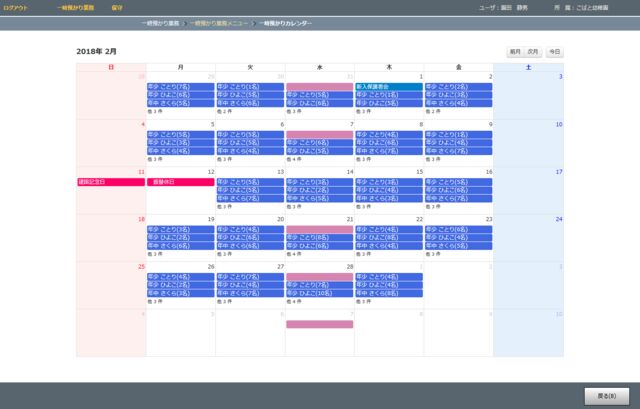Viewport: 640px width, 409px height.
Task: Open 年少 ひよこ event on February 7
Action: pyautogui.click(x=320, y=151)
